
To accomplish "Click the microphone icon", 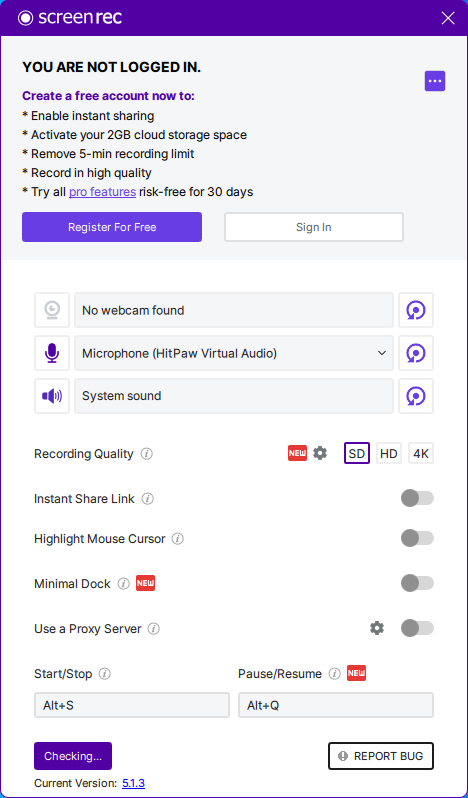I will [x=52, y=353].
